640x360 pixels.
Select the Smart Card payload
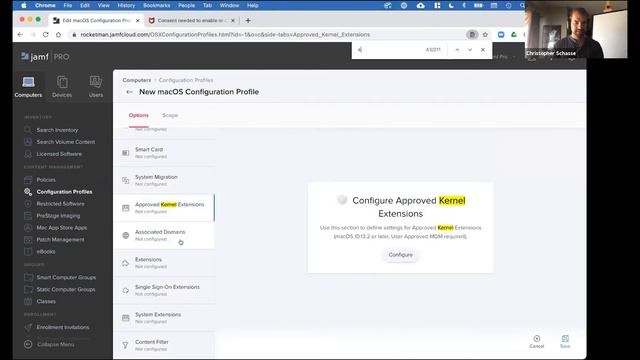[164, 153]
